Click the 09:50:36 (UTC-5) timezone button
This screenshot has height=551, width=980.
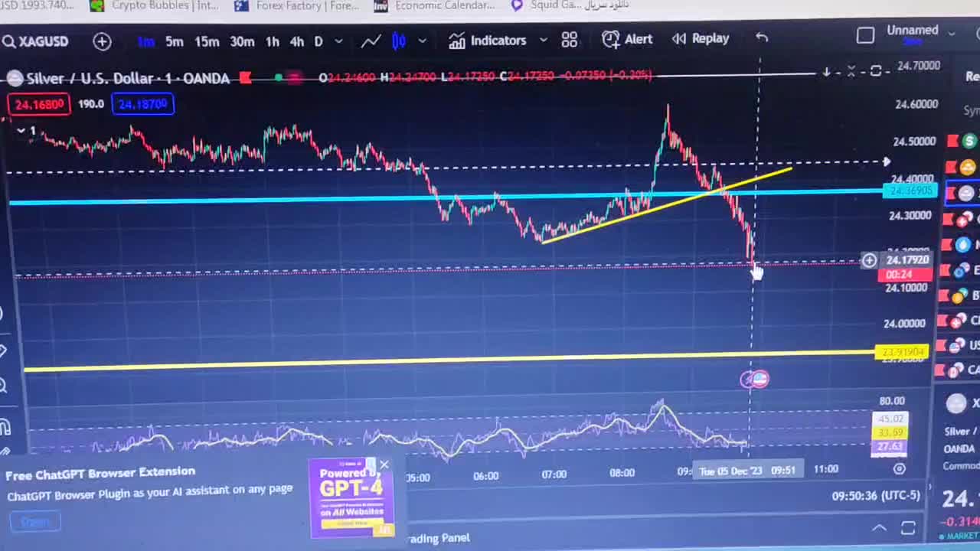pos(876,496)
